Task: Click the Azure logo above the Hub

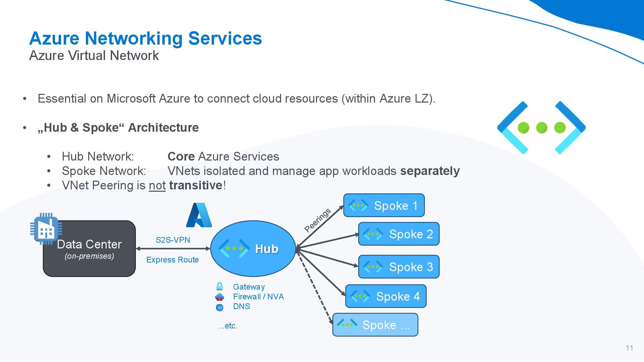Action: click(x=199, y=215)
